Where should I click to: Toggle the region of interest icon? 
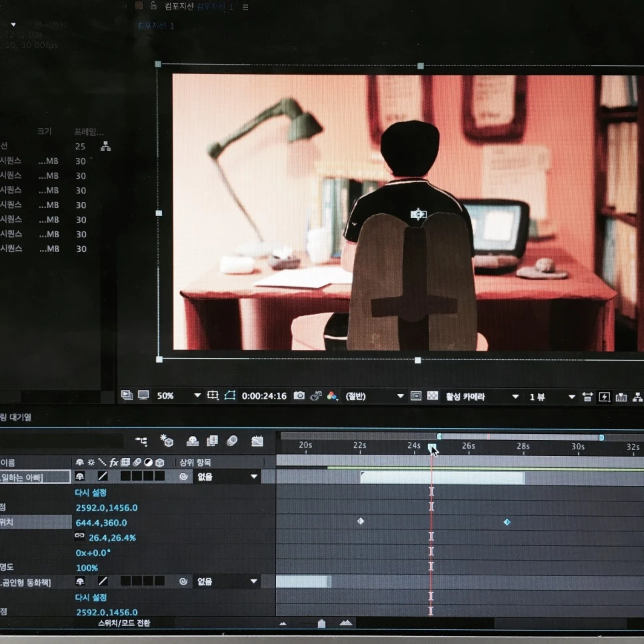coord(415,396)
